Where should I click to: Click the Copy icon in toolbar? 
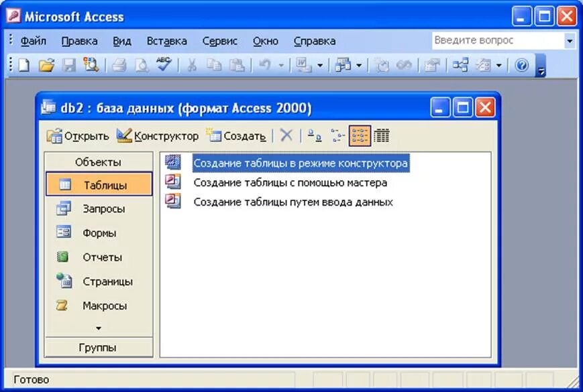(214, 66)
